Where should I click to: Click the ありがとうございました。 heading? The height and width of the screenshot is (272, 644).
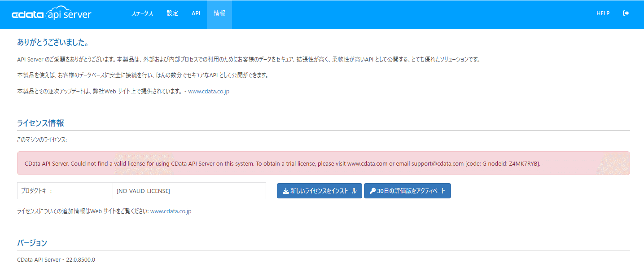point(53,43)
